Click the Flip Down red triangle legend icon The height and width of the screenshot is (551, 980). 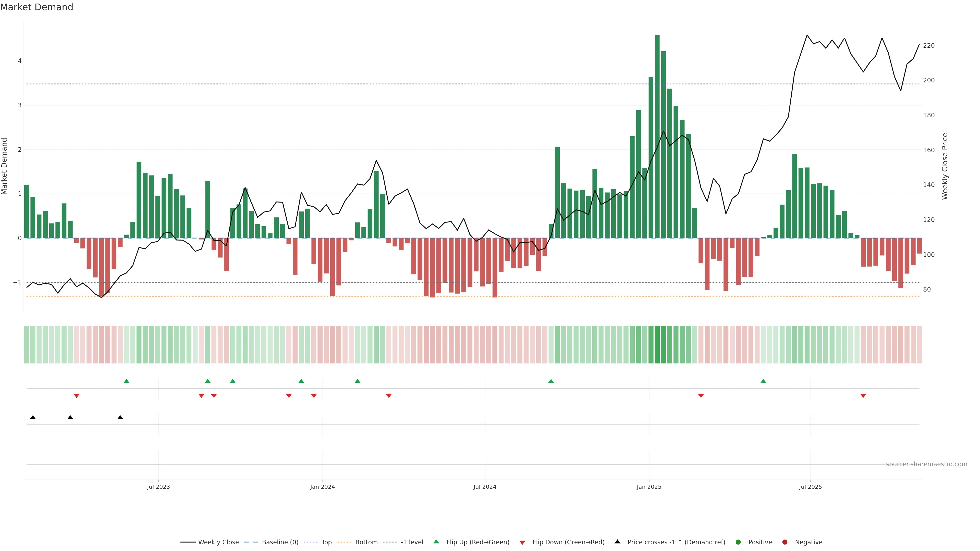click(522, 542)
